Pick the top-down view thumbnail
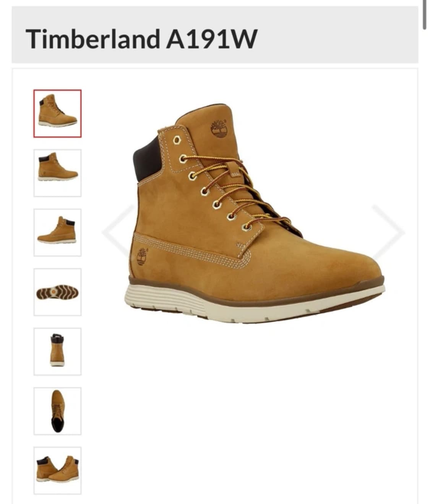 [57, 411]
